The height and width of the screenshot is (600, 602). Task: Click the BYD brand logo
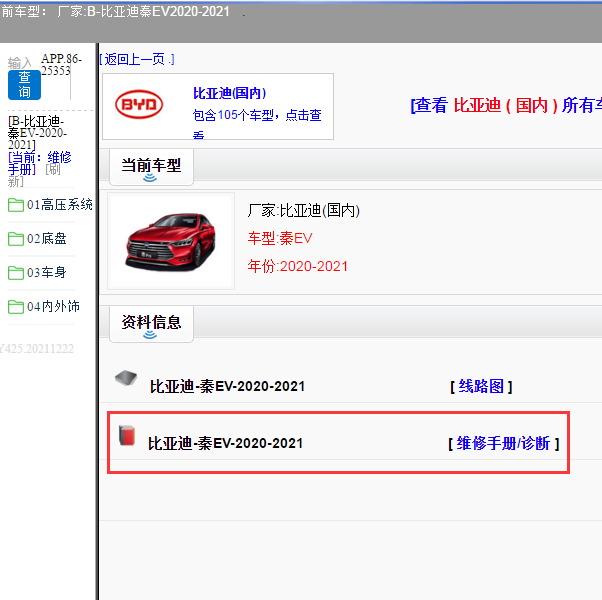point(139,104)
